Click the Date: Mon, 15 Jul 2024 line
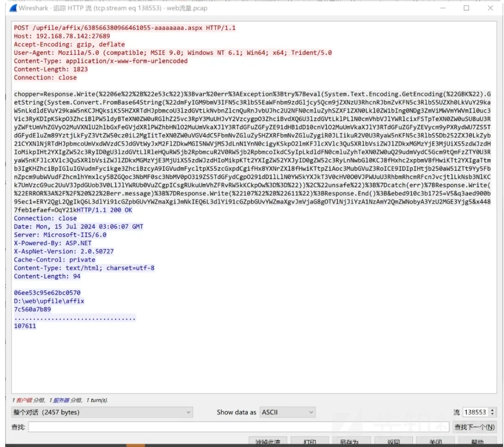This screenshot has width=504, height=447. (x=78, y=227)
